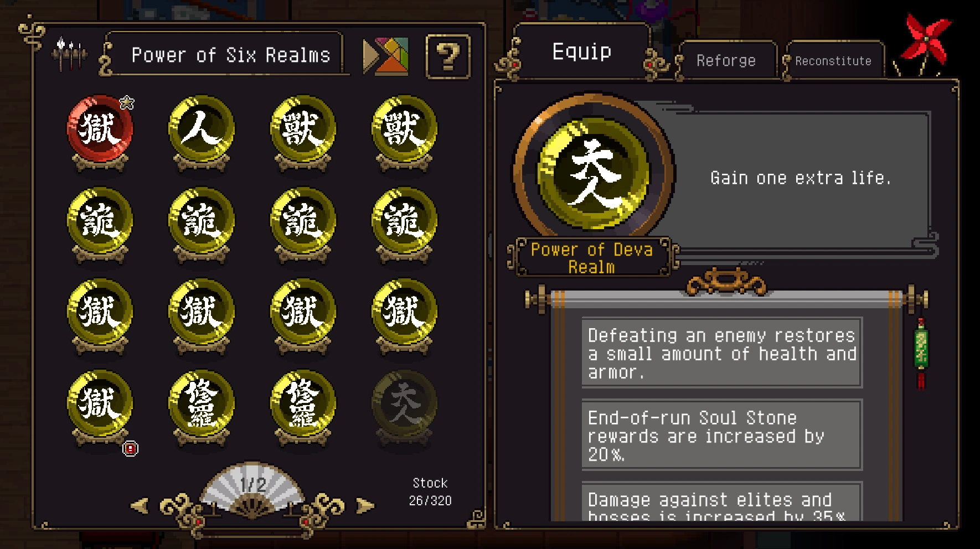Go to next page with right arrow
The height and width of the screenshot is (549, 980).
point(365,505)
